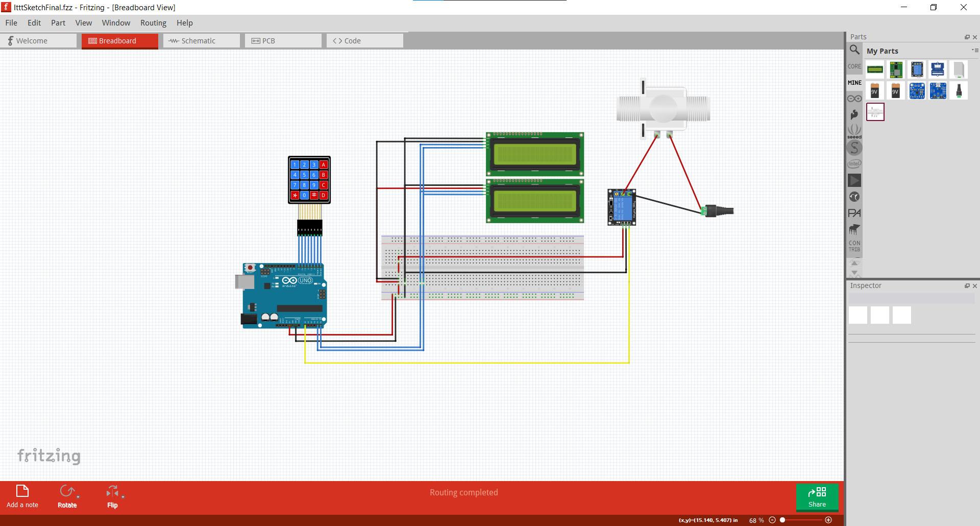Switch to the CORE parts tab
The width and height of the screenshot is (980, 526).
(x=854, y=66)
